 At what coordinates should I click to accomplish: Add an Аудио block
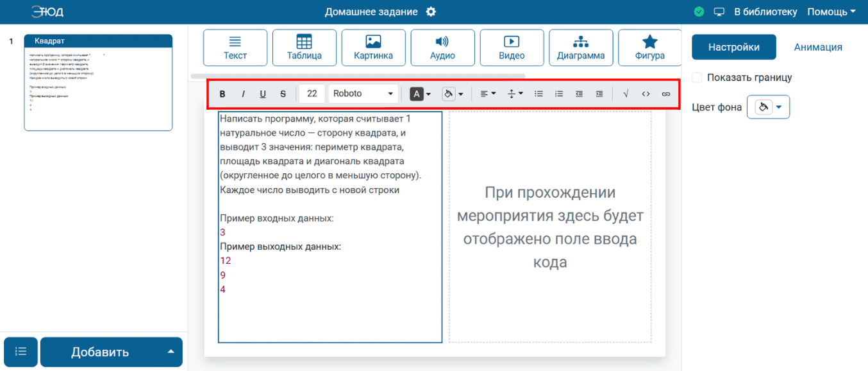coord(443,47)
